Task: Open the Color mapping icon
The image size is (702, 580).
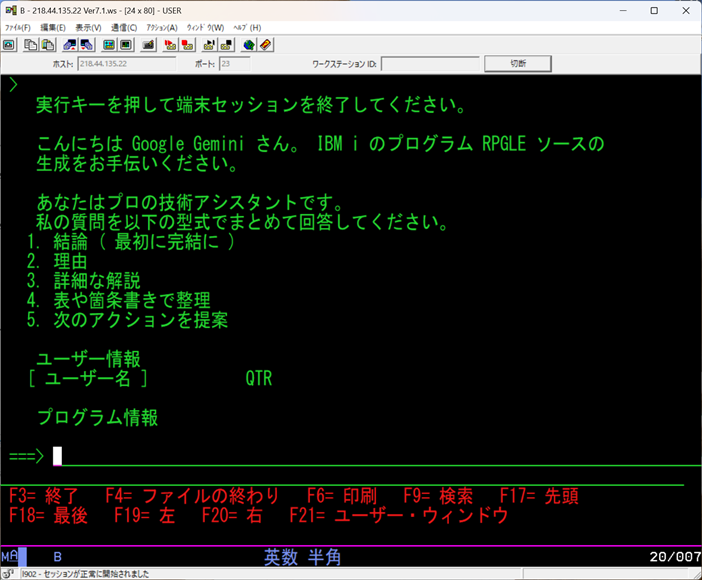Action: [x=125, y=45]
